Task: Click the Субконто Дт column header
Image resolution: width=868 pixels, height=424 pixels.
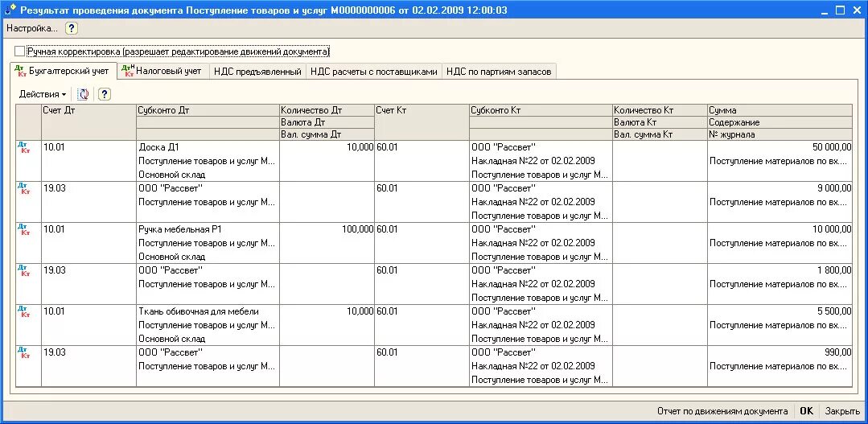Action: (x=208, y=110)
